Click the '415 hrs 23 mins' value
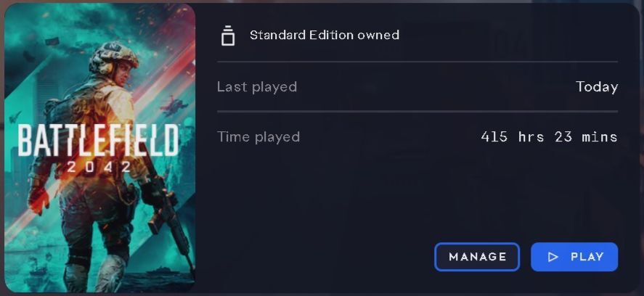 coord(549,136)
